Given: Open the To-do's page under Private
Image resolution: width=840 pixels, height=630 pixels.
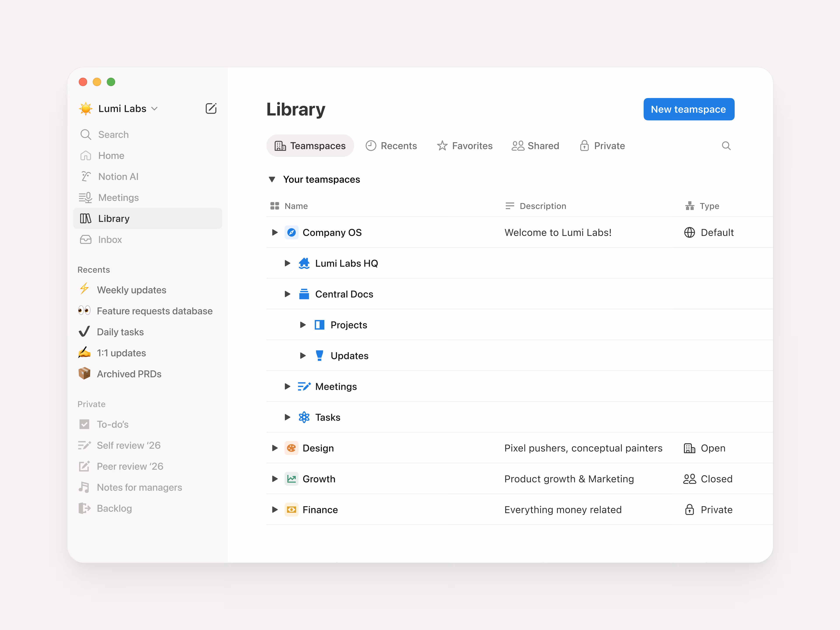Looking at the screenshot, I should coord(113,424).
